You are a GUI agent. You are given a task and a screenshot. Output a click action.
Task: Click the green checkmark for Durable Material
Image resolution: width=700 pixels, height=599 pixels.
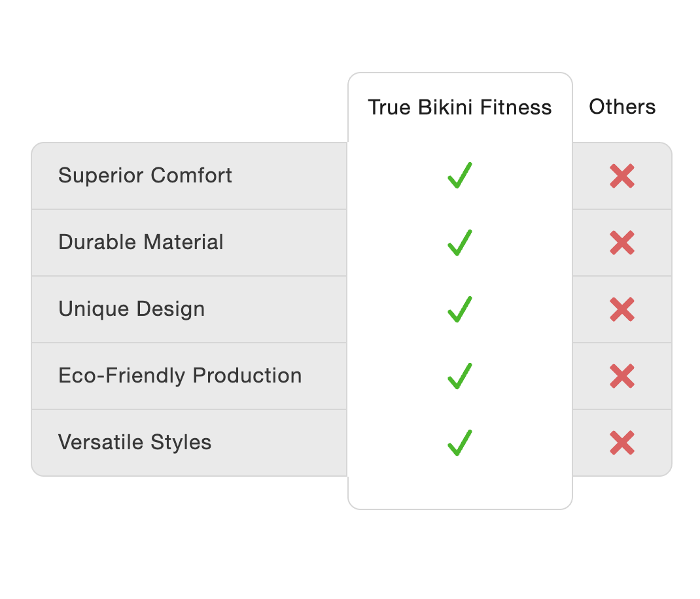pos(460,243)
